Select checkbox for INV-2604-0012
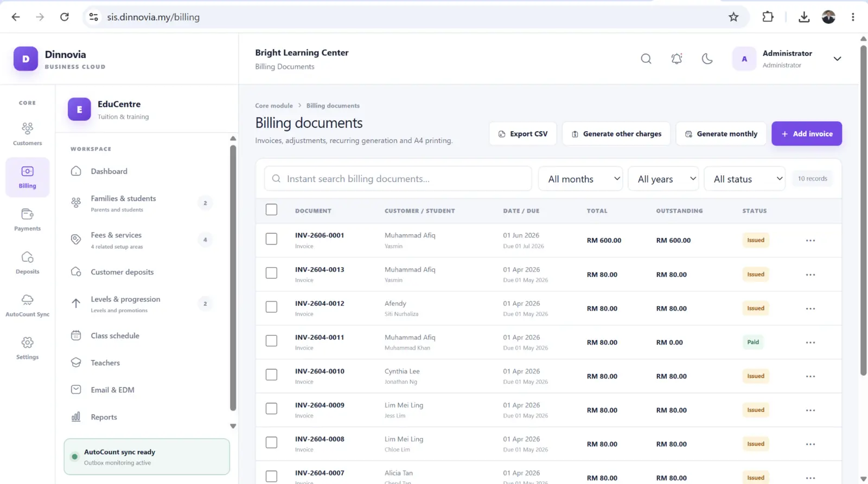This screenshot has width=868, height=484. pos(271,307)
